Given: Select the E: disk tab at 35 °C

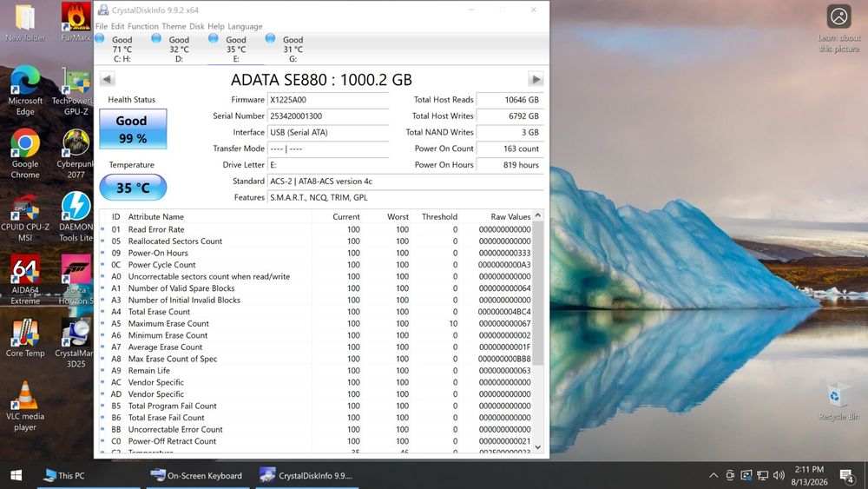Looking at the screenshot, I should [236, 49].
